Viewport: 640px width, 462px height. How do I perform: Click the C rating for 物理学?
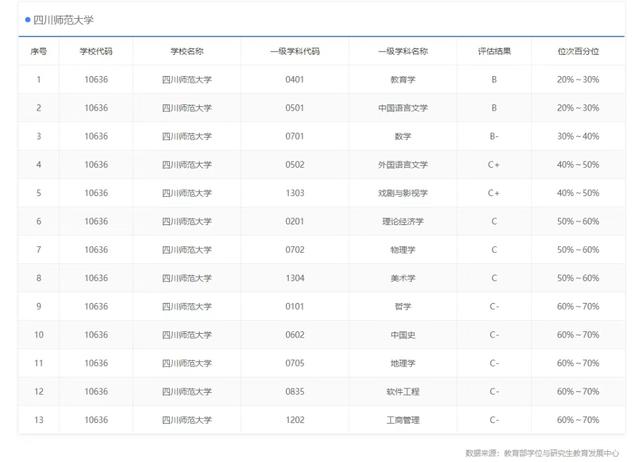pyautogui.click(x=494, y=250)
